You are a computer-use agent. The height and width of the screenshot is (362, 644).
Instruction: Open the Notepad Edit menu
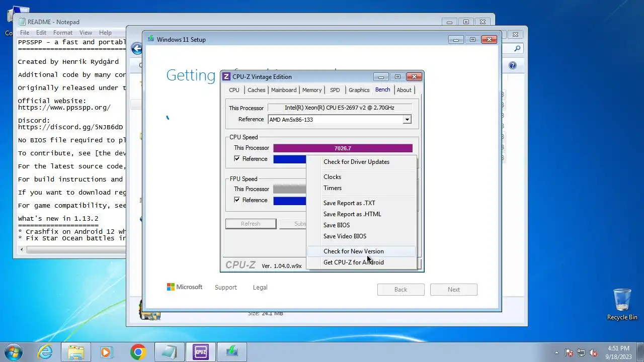tap(41, 33)
